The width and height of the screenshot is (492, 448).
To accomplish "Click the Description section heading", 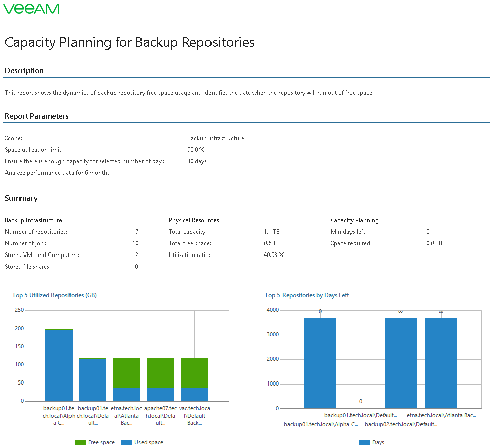I will 24,71.
